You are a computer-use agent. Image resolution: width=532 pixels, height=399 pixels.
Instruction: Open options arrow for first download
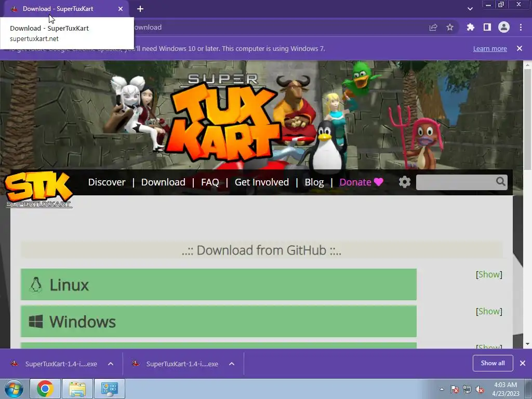(111, 364)
